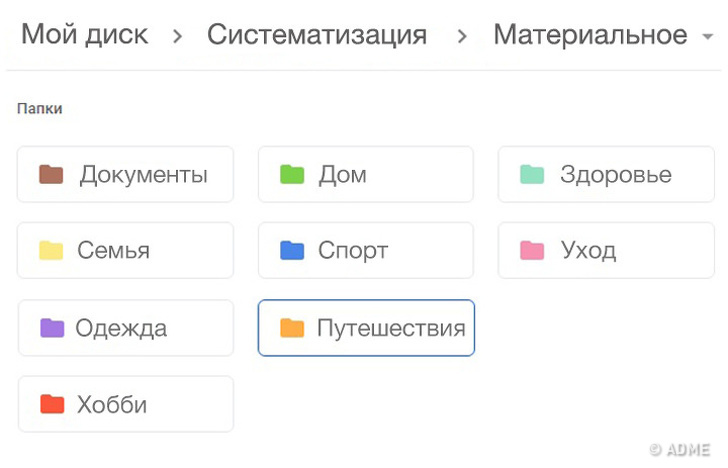728x468 pixels.
Task: Click the yellow Семья folder icon
Action: tap(51, 250)
